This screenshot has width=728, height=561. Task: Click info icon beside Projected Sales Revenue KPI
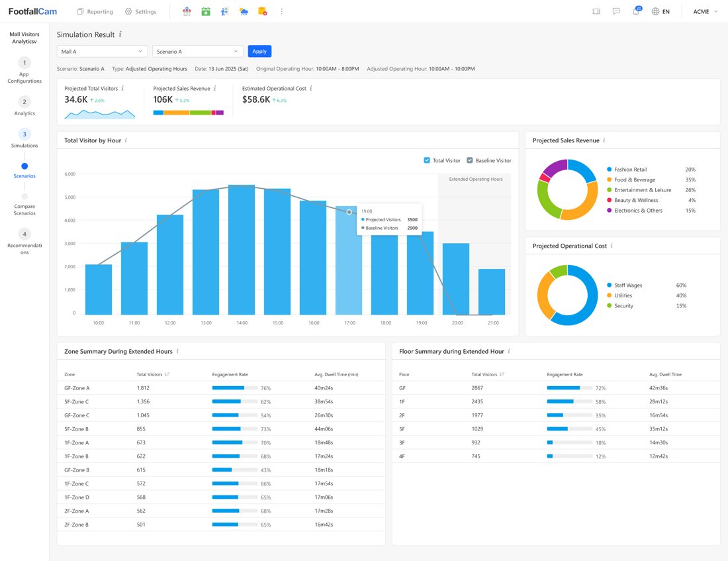(x=214, y=88)
